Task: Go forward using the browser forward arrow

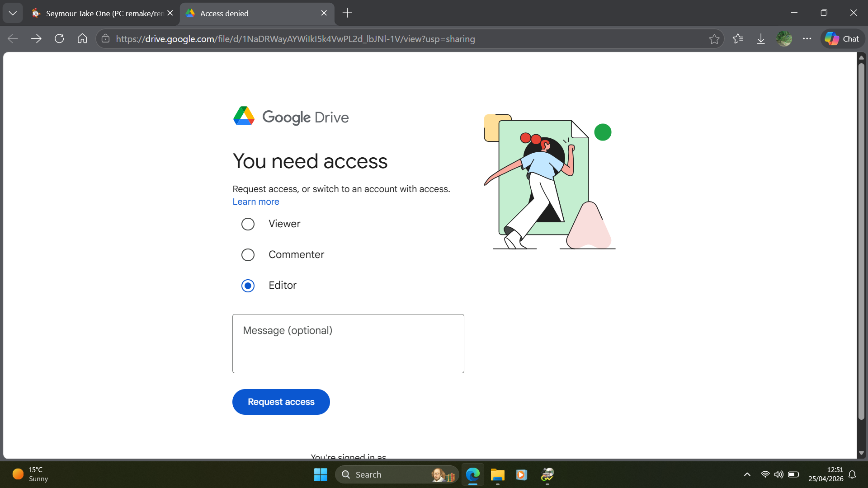Action: click(36, 39)
